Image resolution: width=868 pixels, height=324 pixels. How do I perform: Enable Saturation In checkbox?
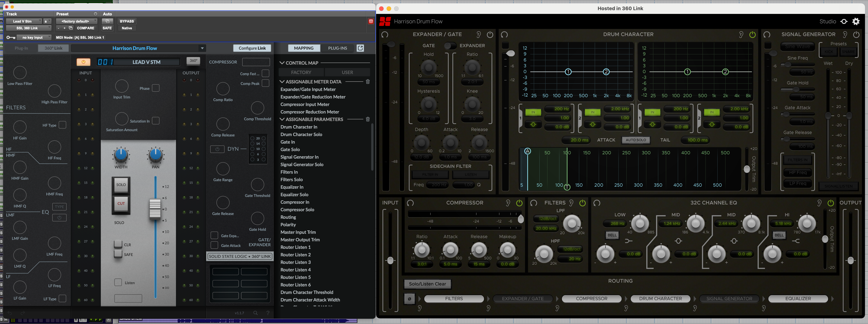pyautogui.click(x=155, y=121)
